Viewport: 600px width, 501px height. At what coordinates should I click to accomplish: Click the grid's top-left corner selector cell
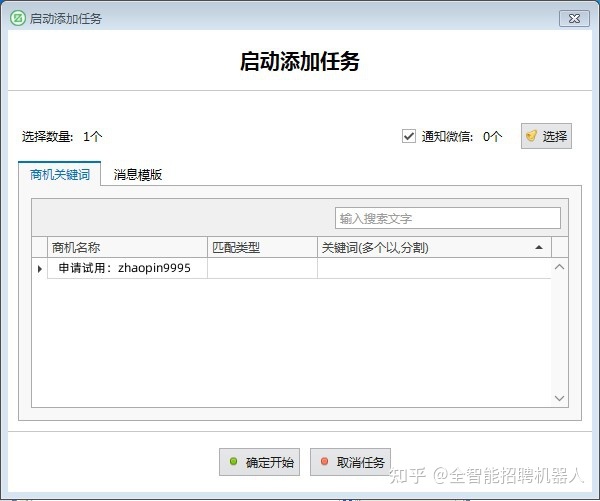click(x=40, y=247)
